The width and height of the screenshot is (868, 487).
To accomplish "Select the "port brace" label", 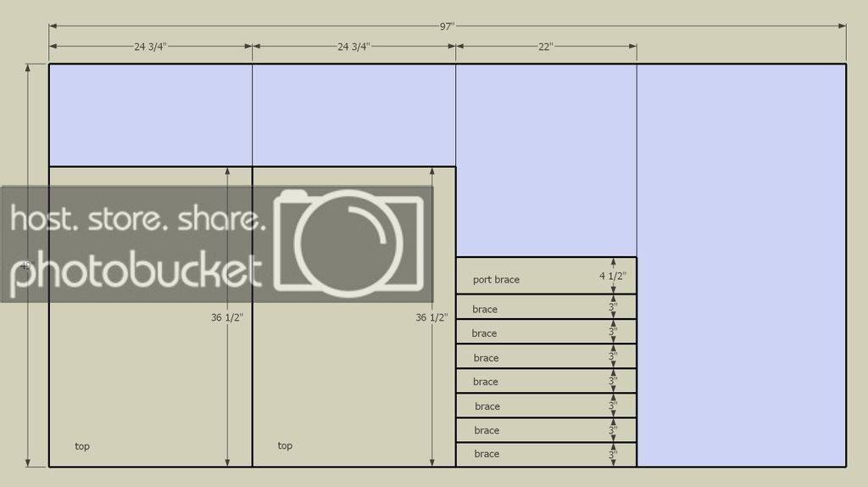I will (496, 280).
